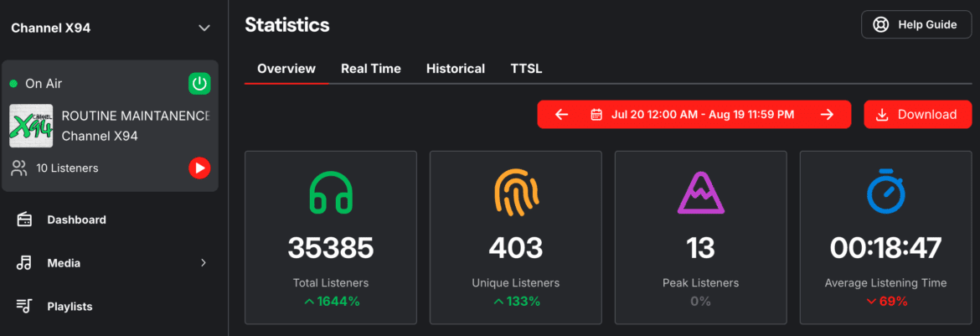Switch to the Historical tab
The image size is (980, 336).
coord(455,69)
